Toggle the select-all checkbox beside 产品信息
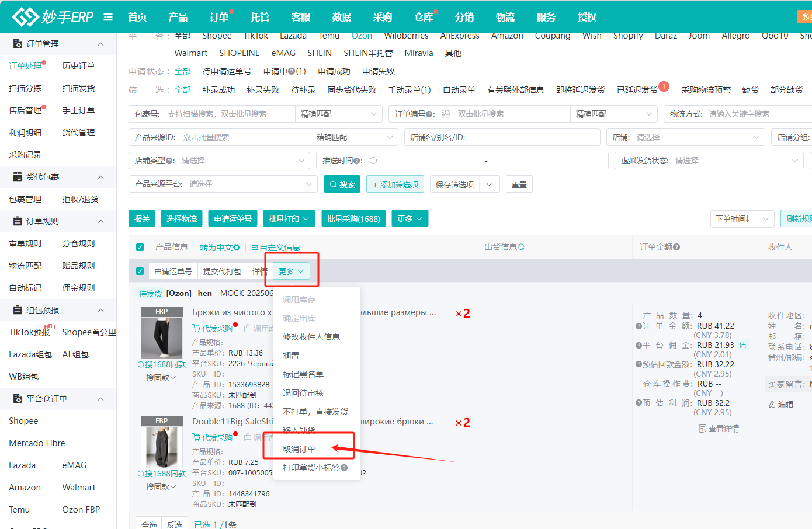Image resolution: width=812 pixels, height=529 pixels. [140, 247]
